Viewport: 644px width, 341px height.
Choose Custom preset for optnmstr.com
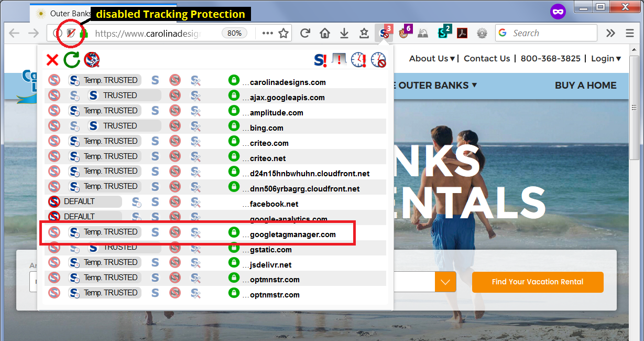tap(195, 293)
